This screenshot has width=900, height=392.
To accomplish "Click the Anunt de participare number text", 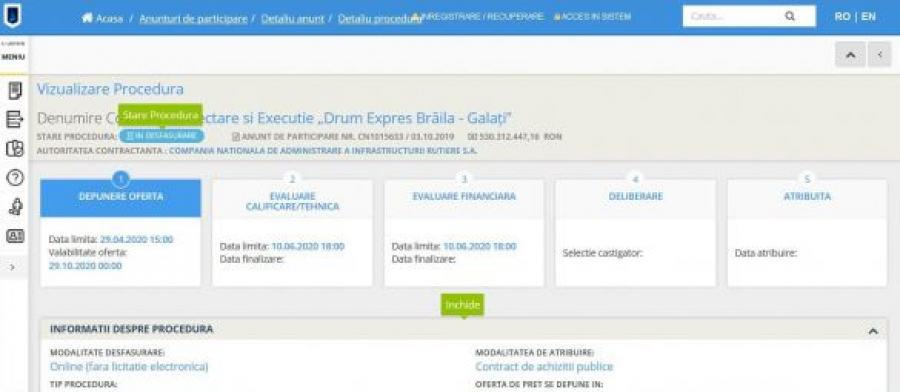I will [343, 137].
